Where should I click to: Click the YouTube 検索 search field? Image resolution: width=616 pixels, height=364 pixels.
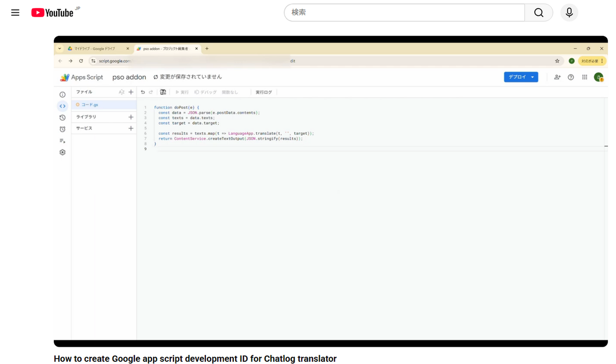point(404,13)
